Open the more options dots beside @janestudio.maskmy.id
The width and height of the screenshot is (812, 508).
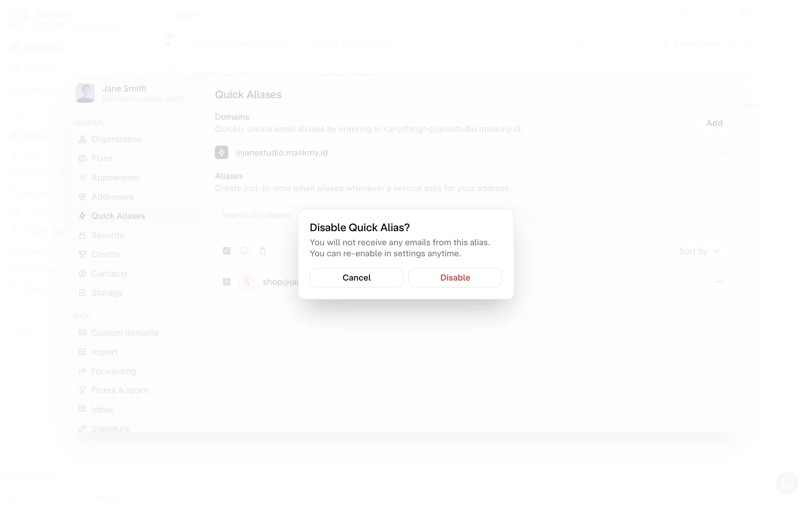(x=726, y=152)
